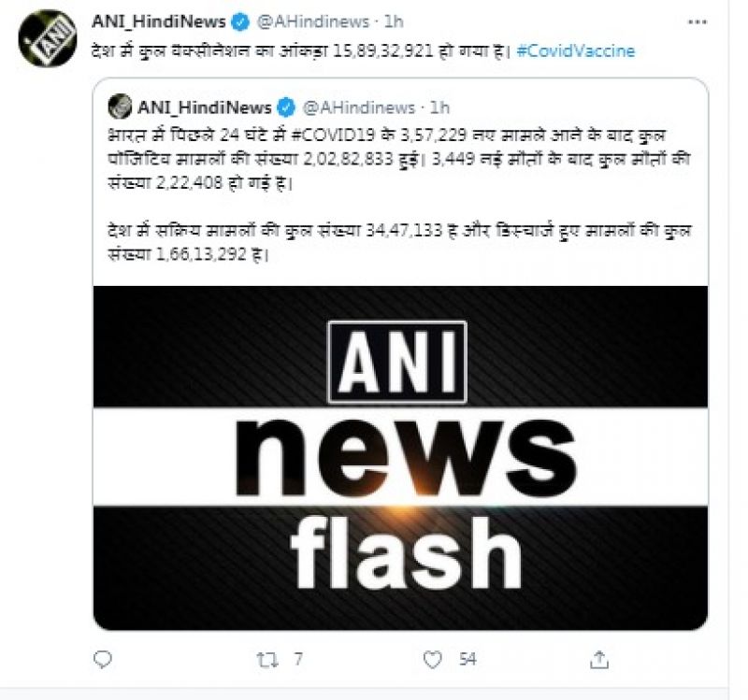Image resolution: width=748 pixels, height=700 pixels.
Task: Open small ANI avatar in quoted tweet
Action: [120, 107]
